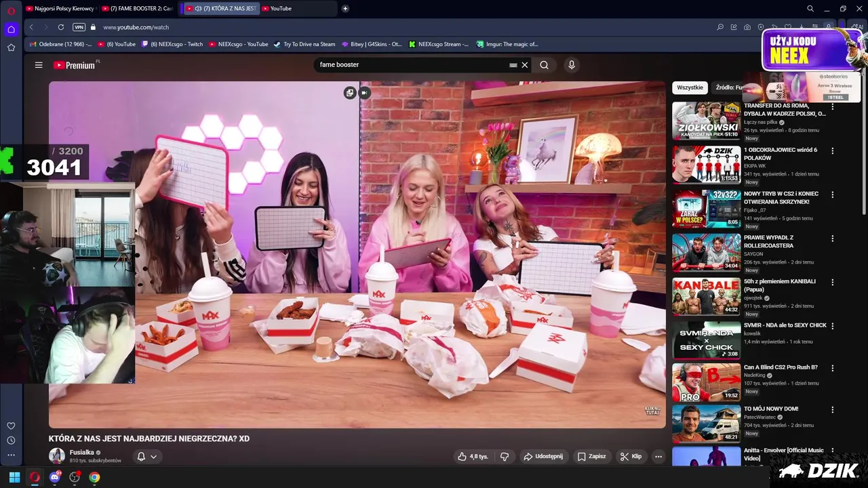Go to the YouTube Premium home logo
868x488 pixels.
[75, 65]
